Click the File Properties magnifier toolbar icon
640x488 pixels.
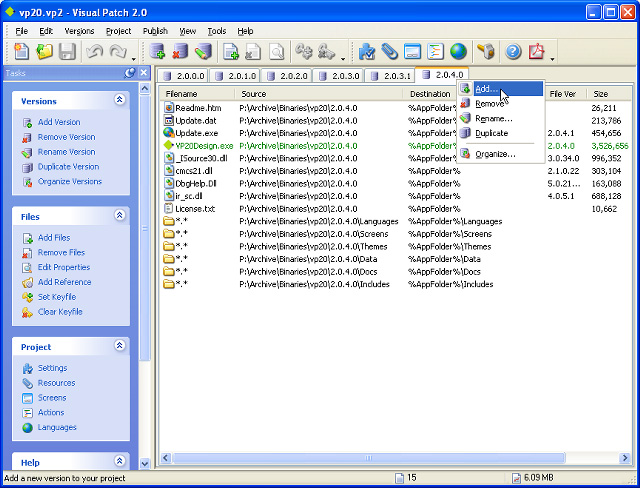pyautogui.click(x=276, y=52)
